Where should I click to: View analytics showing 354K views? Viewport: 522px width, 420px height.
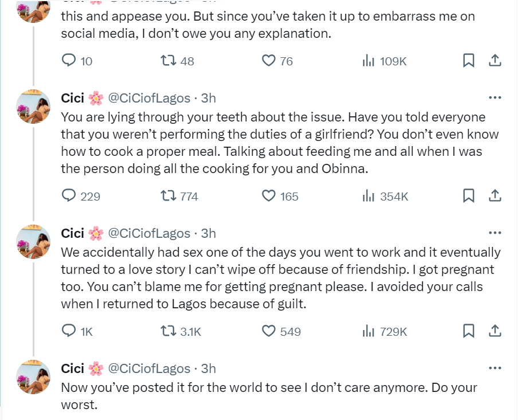coord(368,196)
